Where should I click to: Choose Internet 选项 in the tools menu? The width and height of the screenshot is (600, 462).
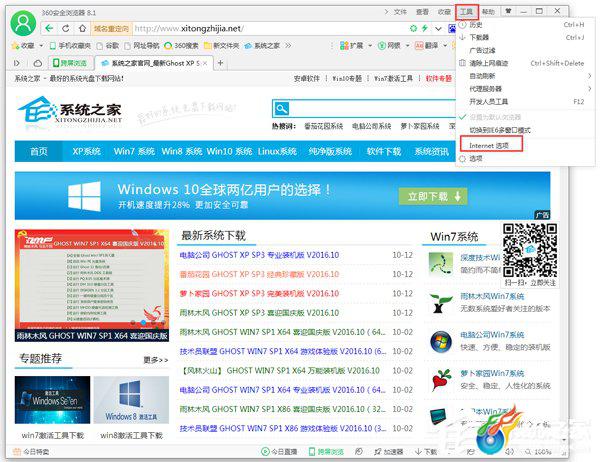point(491,145)
